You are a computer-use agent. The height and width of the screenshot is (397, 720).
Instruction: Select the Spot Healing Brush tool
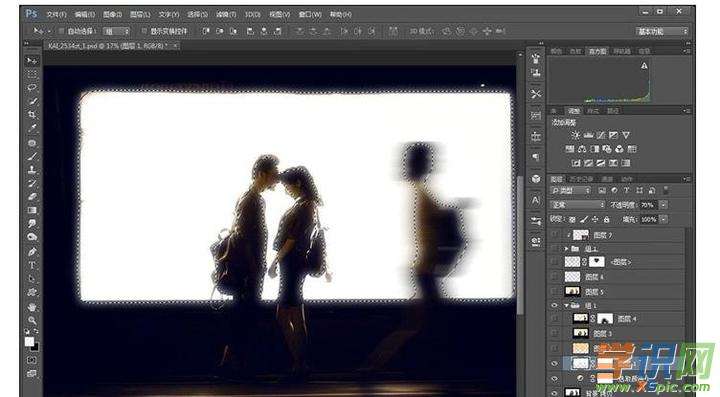[32, 143]
